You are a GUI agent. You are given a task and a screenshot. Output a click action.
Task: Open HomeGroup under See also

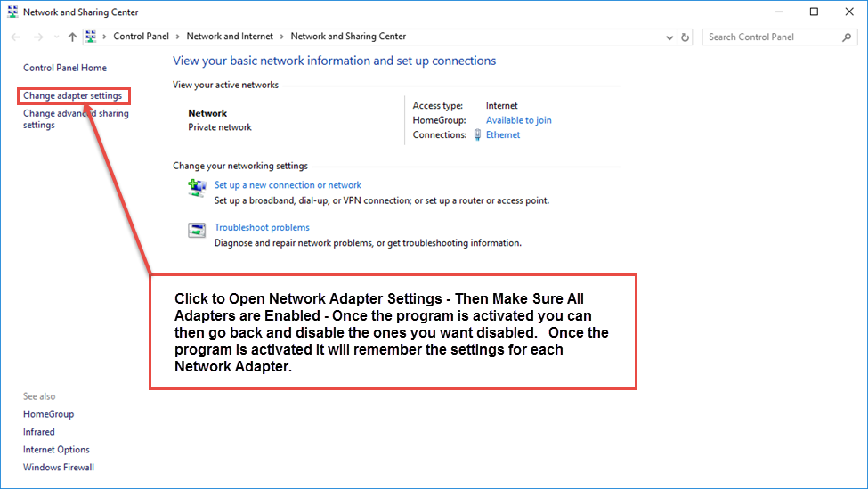point(48,414)
